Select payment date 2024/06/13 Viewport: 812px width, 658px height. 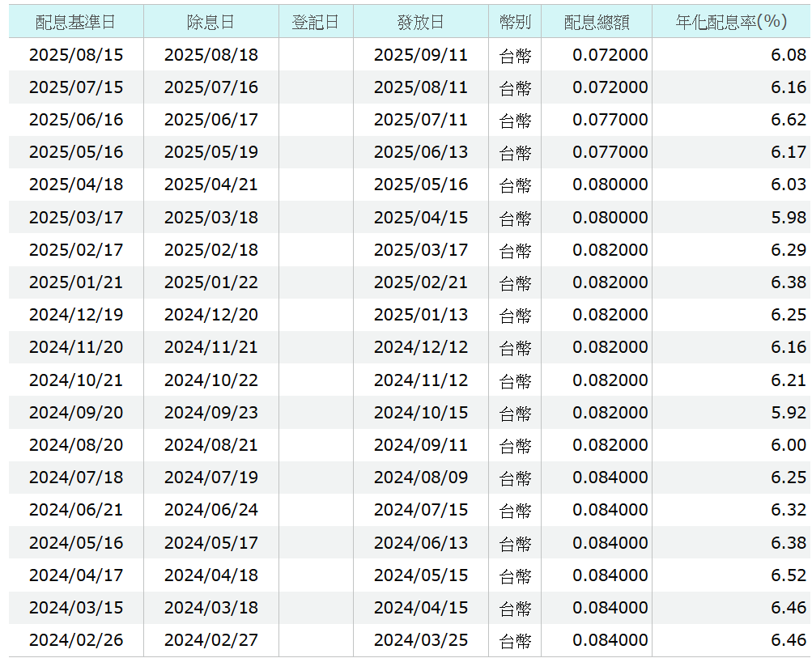pos(421,543)
